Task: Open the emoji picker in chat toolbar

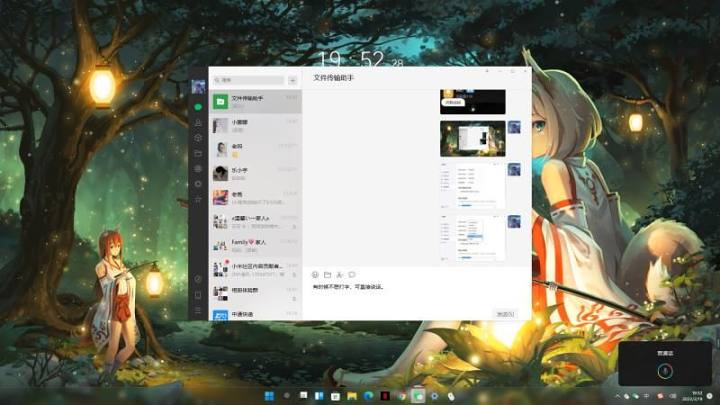Action: (316, 274)
